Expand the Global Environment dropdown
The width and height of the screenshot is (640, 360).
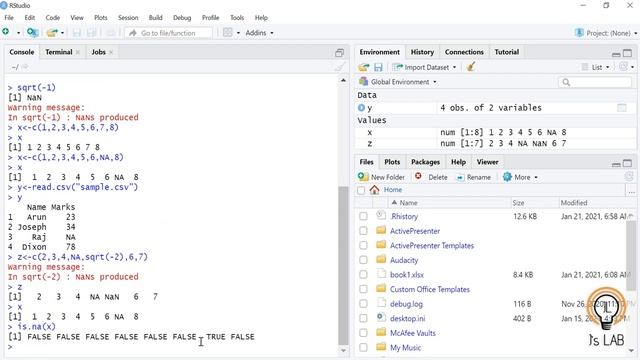[398, 82]
